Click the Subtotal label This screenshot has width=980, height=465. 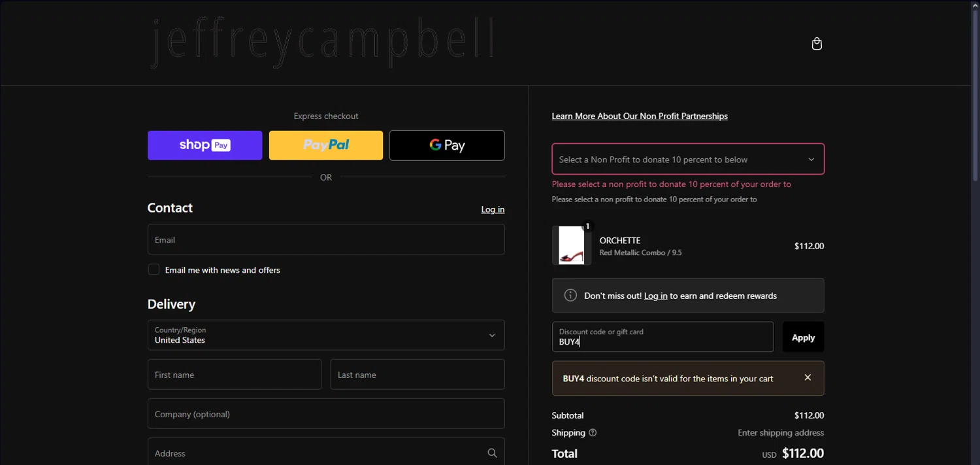pos(568,415)
